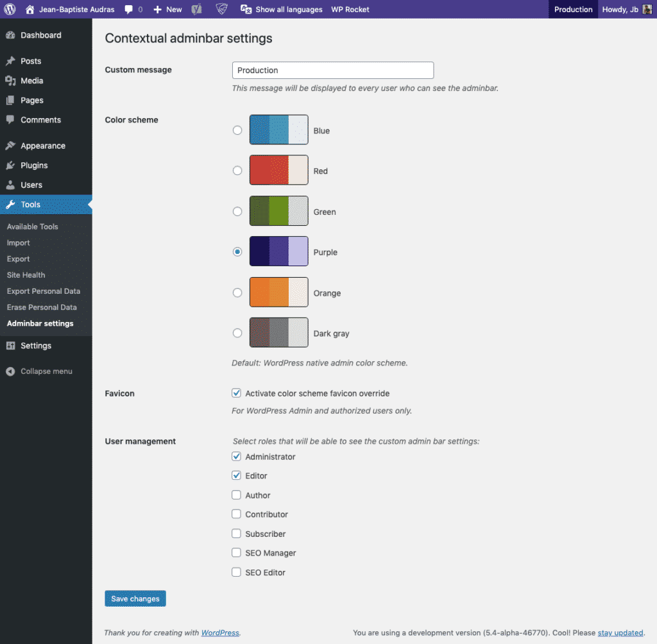Click the Posts pushpin icon
Viewport: 657px width, 644px height.
(10, 61)
